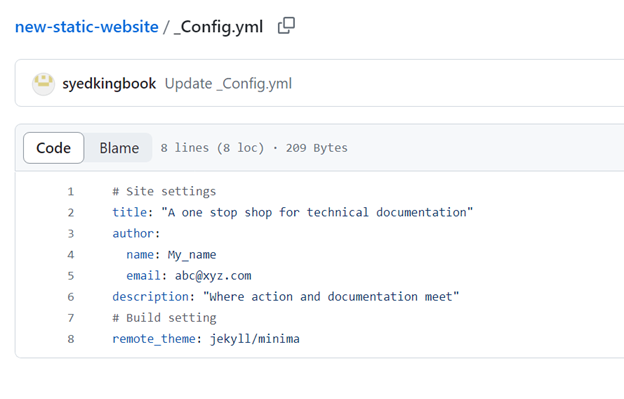Select line number 2 in the gutter

coord(71,213)
